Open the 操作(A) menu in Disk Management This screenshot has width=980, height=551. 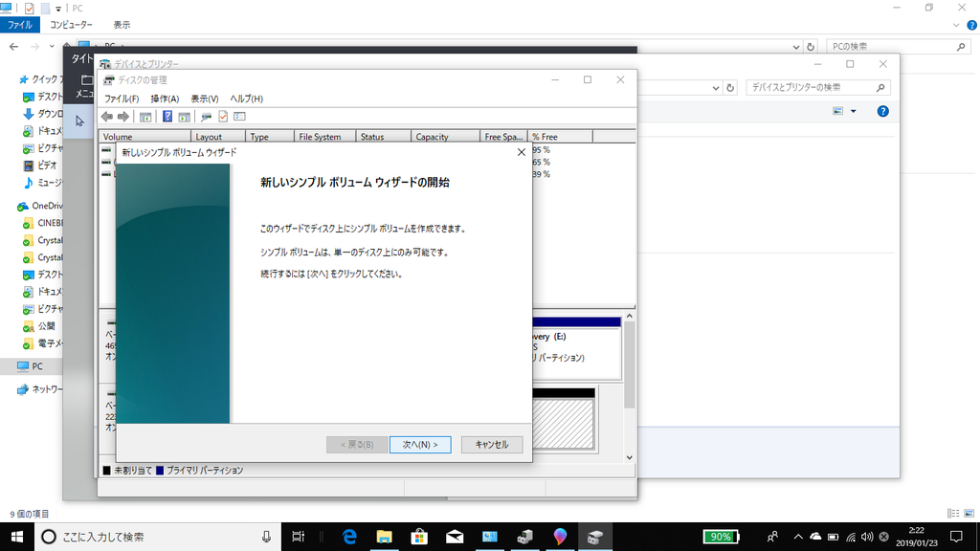click(165, 99)
